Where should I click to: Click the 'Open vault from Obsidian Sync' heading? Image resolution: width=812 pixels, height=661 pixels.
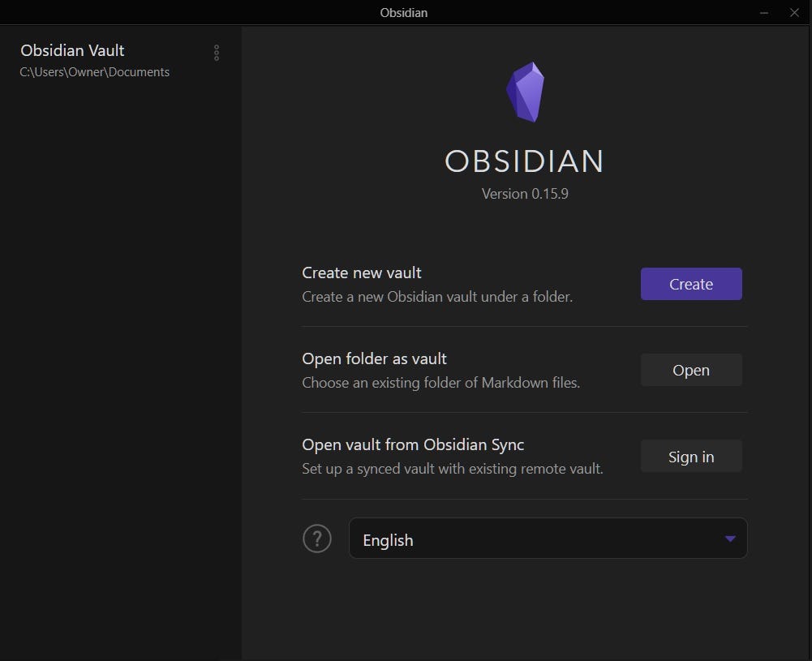coord(412,444)
